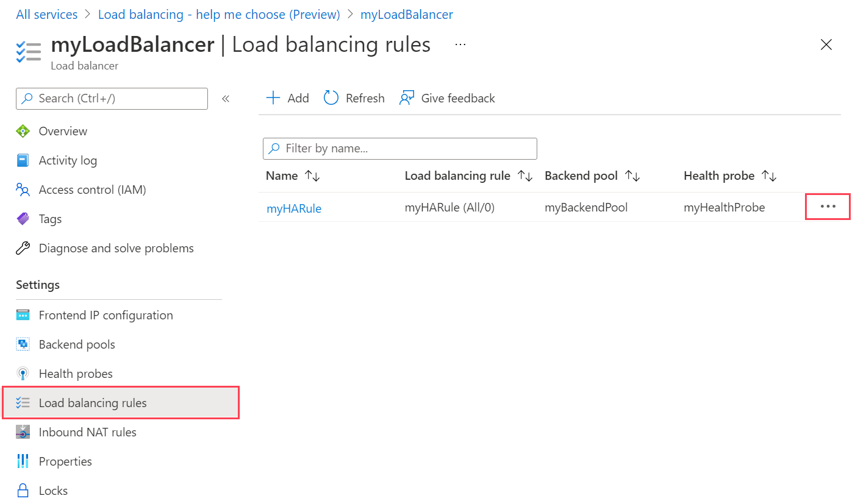The width and height of the screenshot is (855, 504).
Task: Sort by Health probe column
Action: [730, 176]
